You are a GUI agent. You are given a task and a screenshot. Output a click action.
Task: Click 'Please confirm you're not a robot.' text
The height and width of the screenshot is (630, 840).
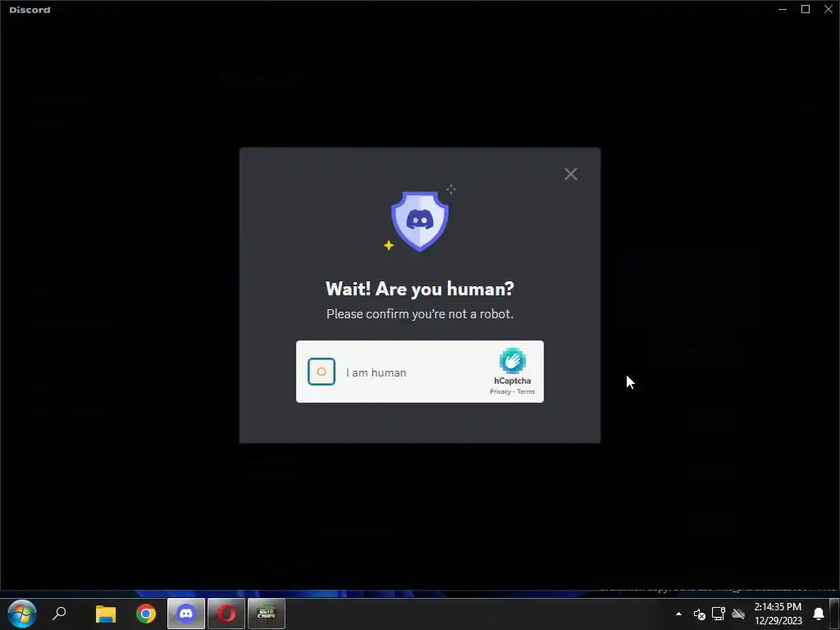(x=420, y=314)
